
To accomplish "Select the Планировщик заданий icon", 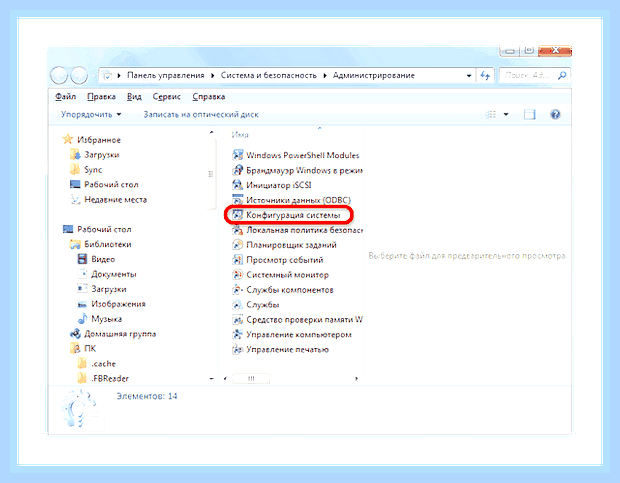I will [237, 245].
